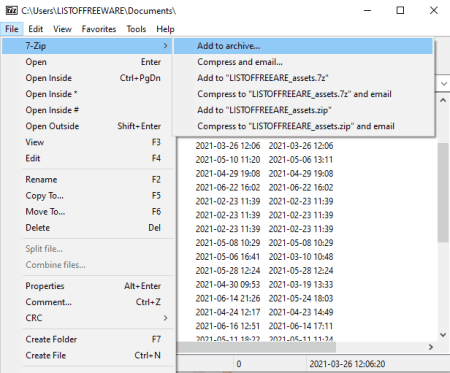The image size is (450, 373).
Task: Click the Combine files... entry
Action: [87, 265]
